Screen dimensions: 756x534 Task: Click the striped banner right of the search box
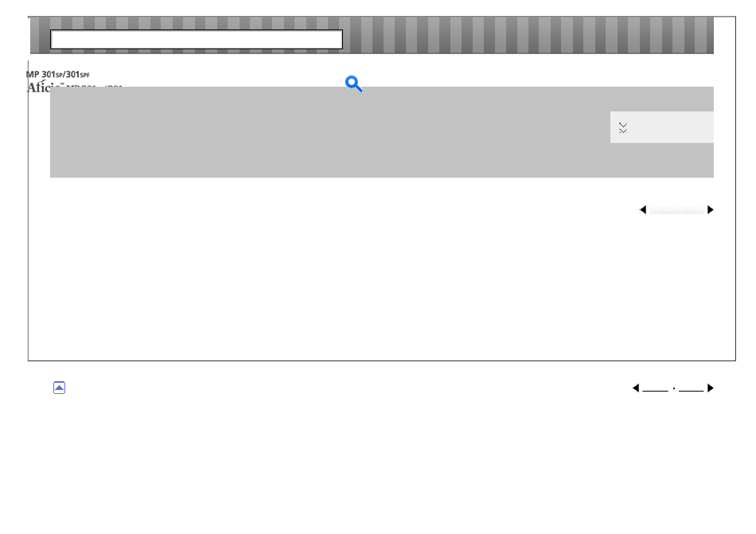(528, 35)
